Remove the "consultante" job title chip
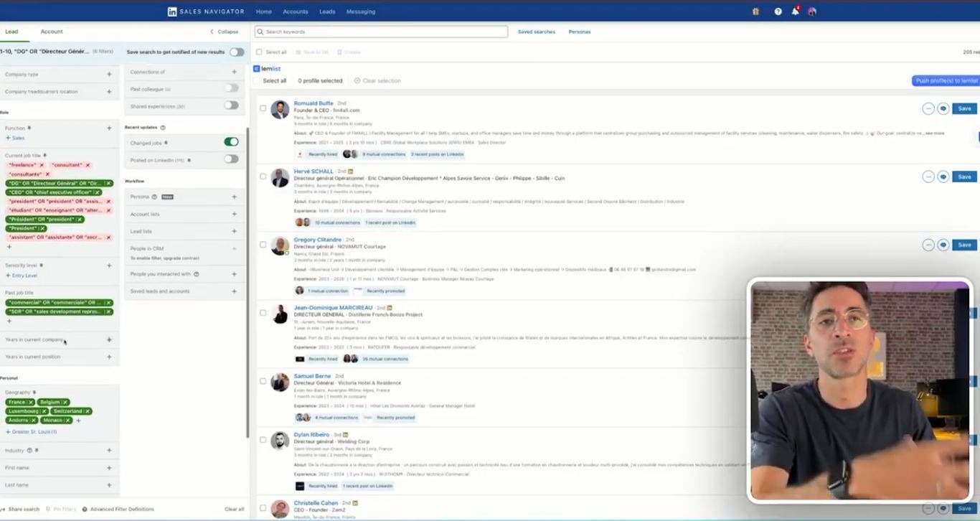 (48, 174)
